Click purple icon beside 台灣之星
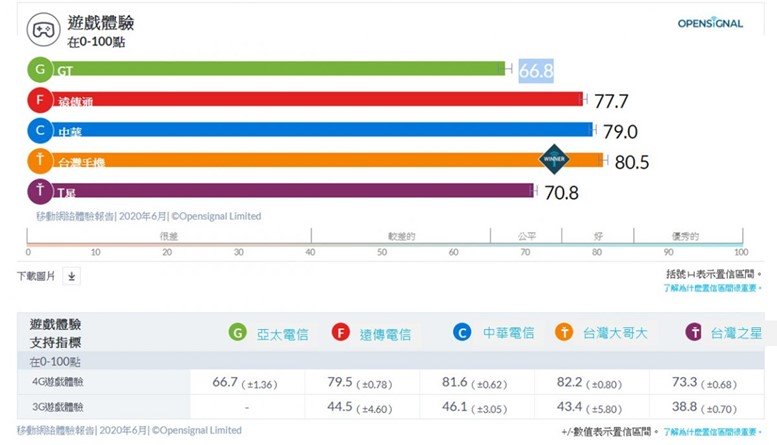 coord(694,332)
